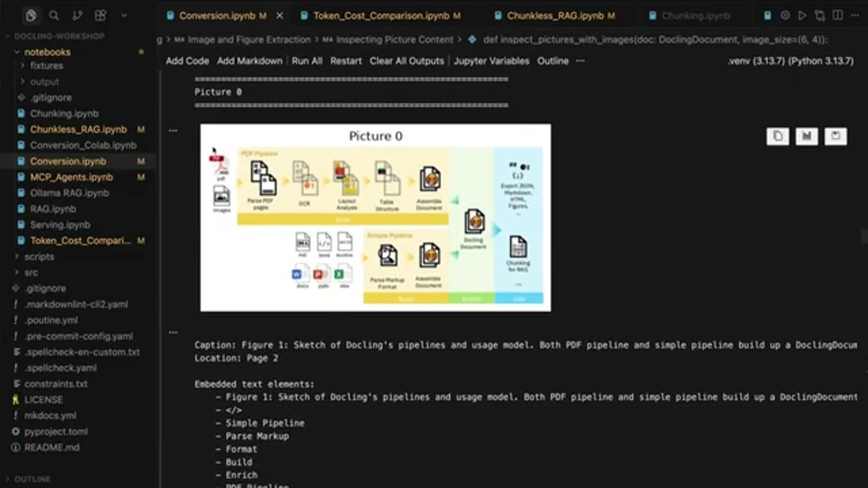The width and height of the screenshot is (868, 488).
Task: Open Chunking.ipynb in the explorer
Action: (x=64, y=113)
